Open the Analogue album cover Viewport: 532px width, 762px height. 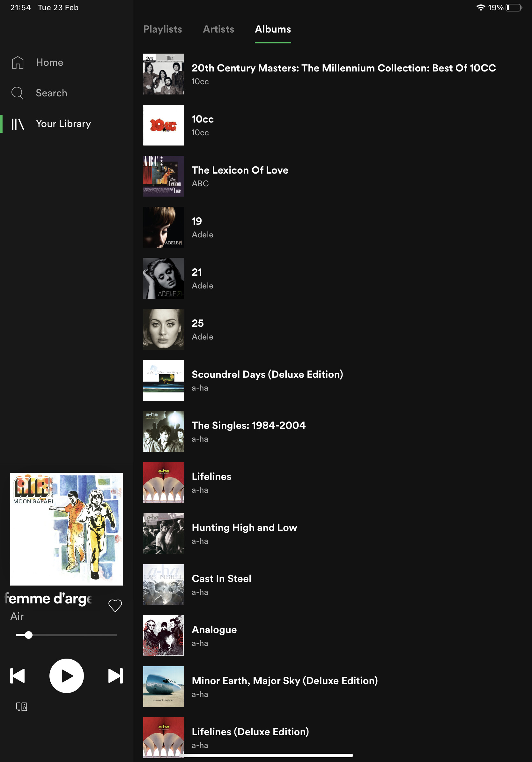click(164, 636)
